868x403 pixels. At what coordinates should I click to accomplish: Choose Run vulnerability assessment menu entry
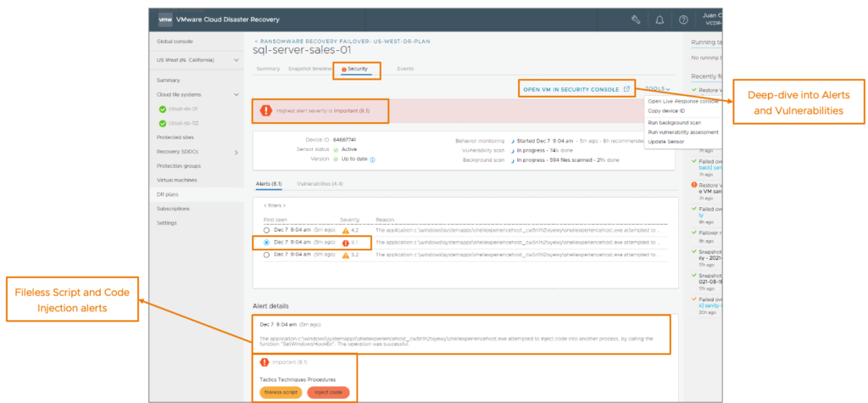pos(683,132)
